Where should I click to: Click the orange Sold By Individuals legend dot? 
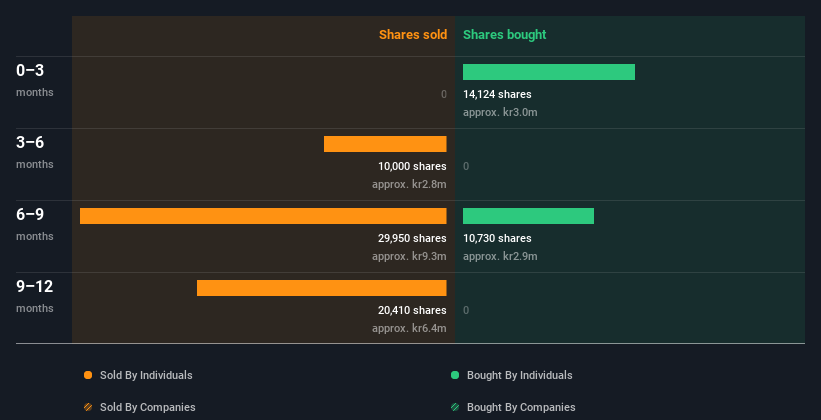pos(88,375)
